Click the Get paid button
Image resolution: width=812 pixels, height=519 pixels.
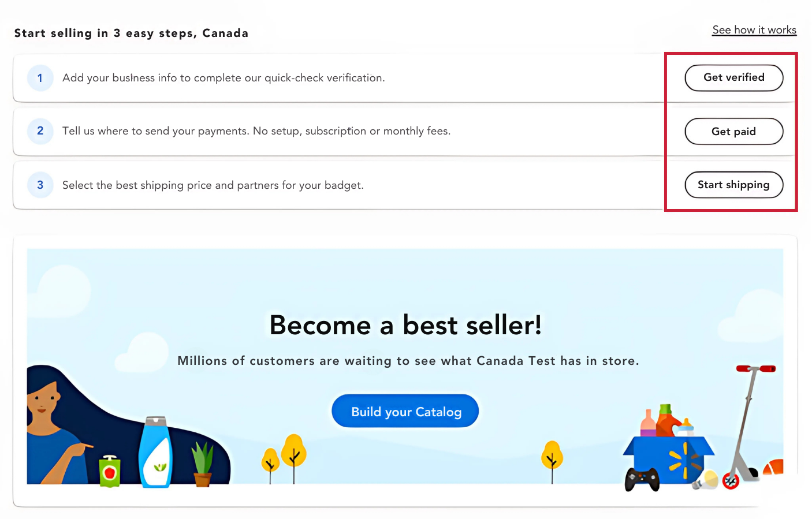coord(733,131)
